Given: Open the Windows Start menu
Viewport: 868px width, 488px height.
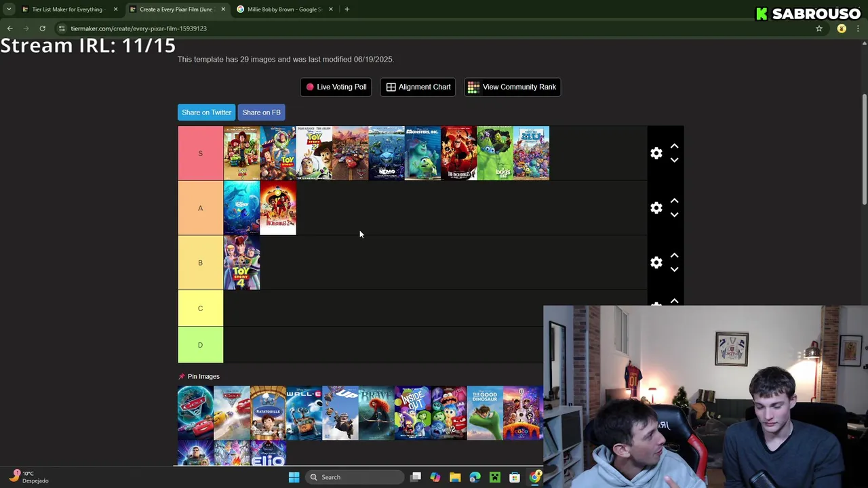Looking at the screenshot, I should click(294, 477).
